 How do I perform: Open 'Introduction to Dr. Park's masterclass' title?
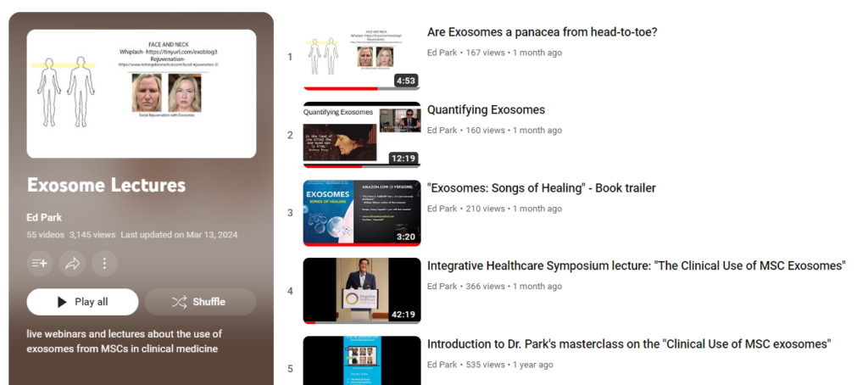[x=629, y=344]
